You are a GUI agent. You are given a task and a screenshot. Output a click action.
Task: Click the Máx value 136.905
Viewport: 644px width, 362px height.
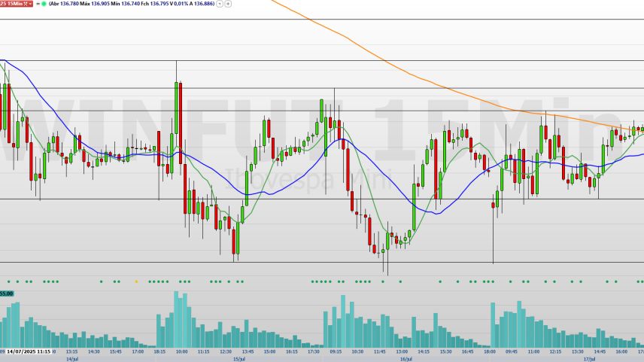(x=100, y=4)
